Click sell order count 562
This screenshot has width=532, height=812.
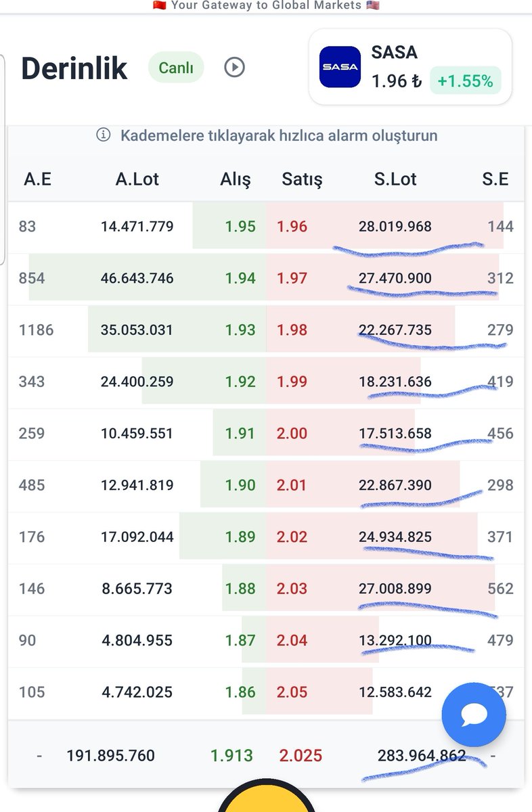click(501, 589)
